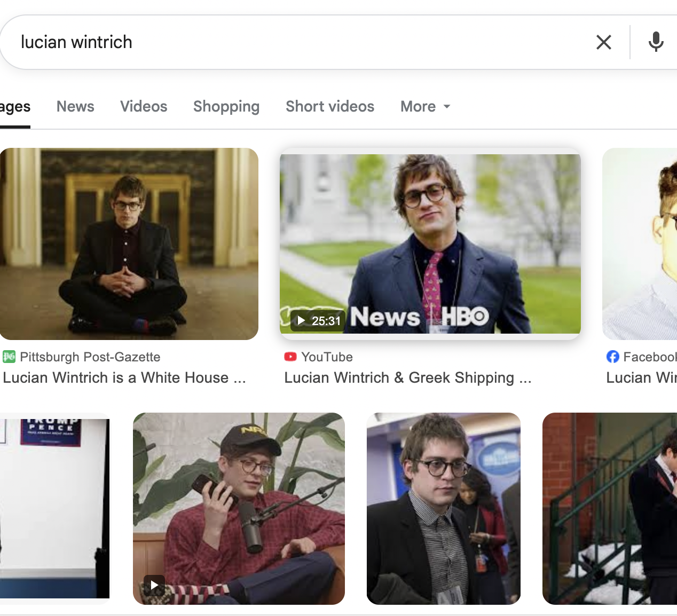
Task: Click the play icon on the podcast thumbnail
Action: [154, 585]
